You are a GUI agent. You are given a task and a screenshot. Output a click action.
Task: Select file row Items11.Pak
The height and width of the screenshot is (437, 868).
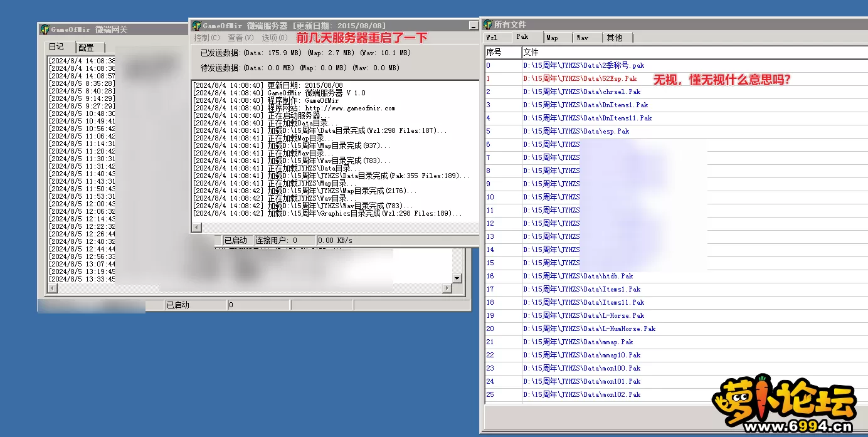[676, 302]
